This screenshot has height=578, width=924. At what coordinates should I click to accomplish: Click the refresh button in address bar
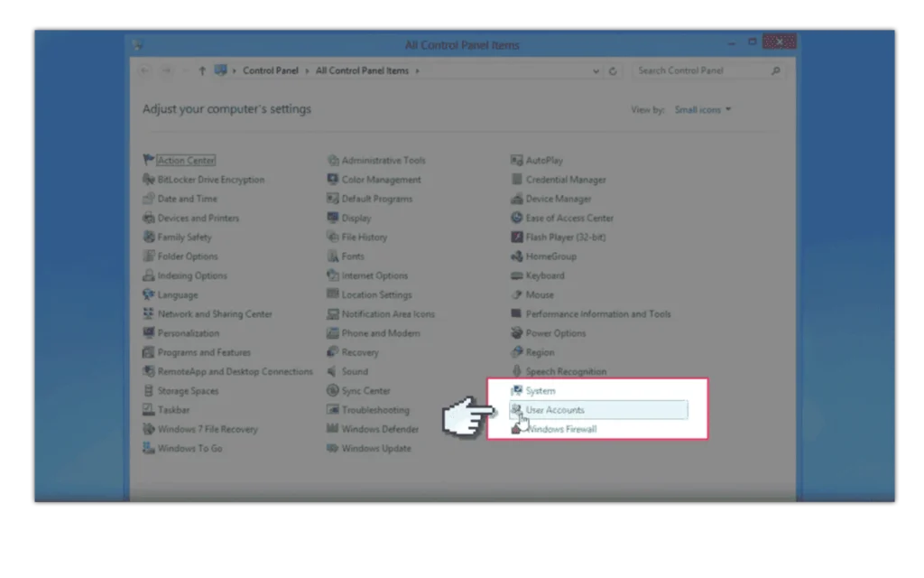613,70
